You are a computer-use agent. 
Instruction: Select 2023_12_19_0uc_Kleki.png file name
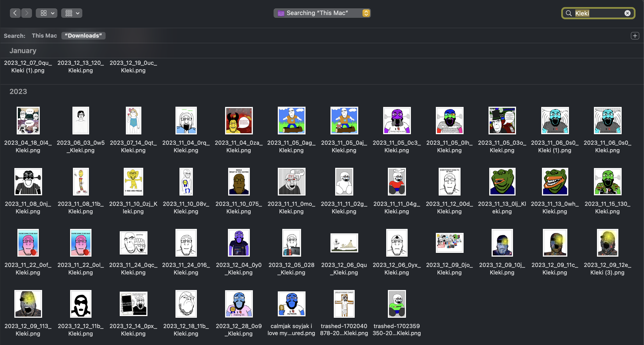click(133, 67)
